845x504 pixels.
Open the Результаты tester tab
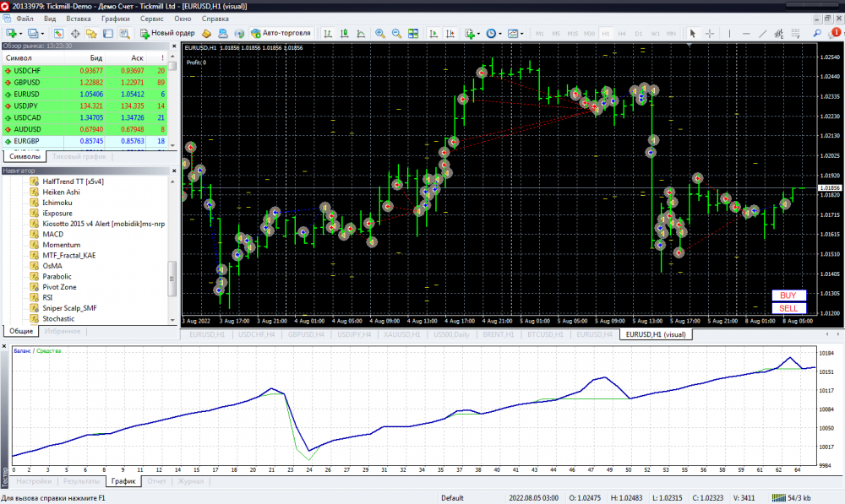[81, 481]
